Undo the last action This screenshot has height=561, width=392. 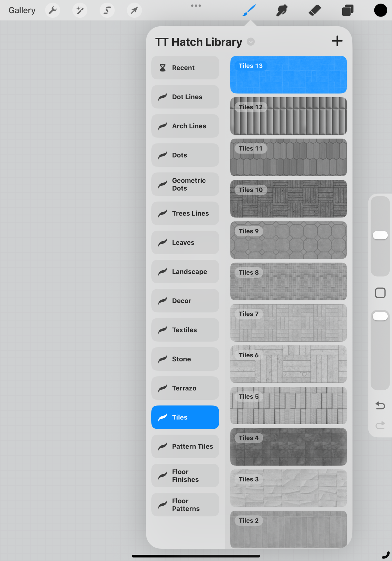point(380,405)
